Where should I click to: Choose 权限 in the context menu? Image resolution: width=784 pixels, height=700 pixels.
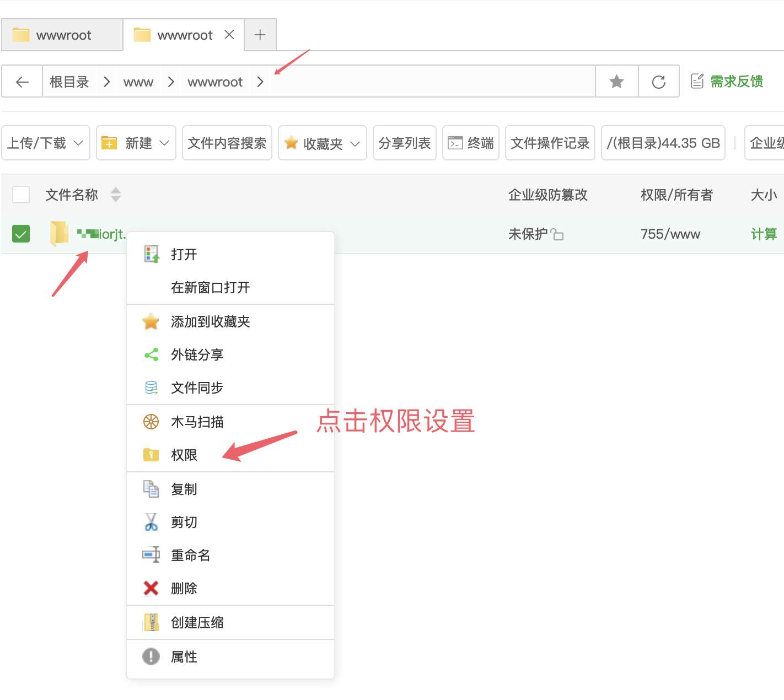pos(230,455)
